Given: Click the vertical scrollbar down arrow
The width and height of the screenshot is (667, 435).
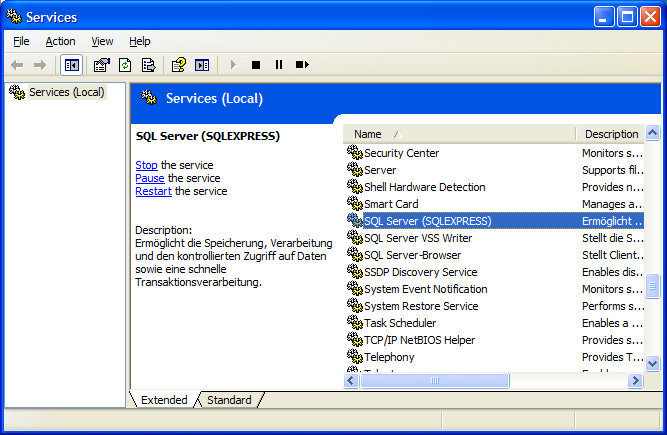Looking at the screenshot, I should tap(653, 364).
